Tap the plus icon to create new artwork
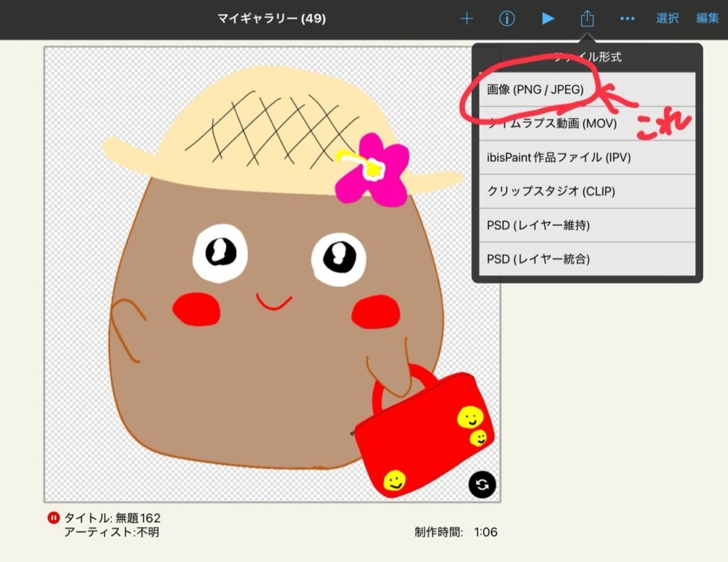Image resolution: width=728 pixels, height=562 pixels. 466,19
